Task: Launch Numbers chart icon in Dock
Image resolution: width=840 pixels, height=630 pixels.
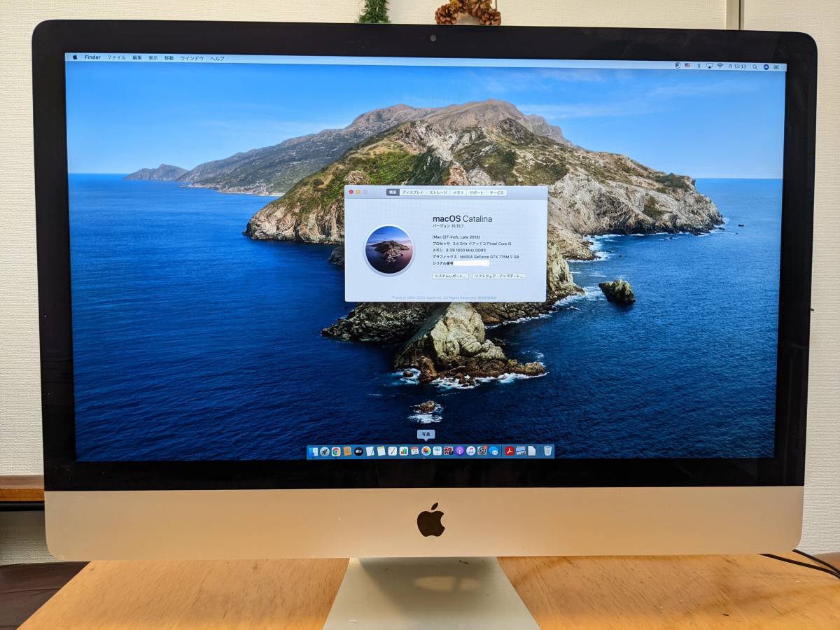Action: 404,451
